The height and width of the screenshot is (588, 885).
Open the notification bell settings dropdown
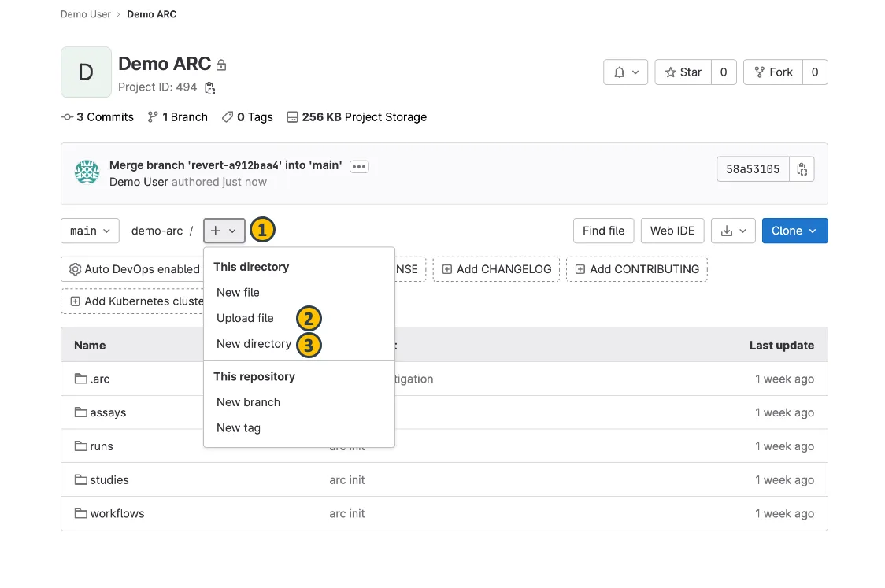[x=626, y=72]
